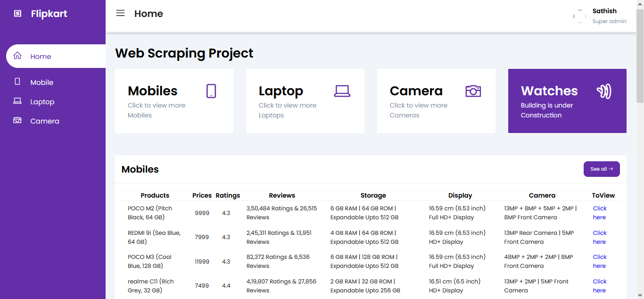The width and height of the screenshot is (644, 299).
Task: Click the See all button for Mobiles
Action: pyautogui.click(x=602, y=169)
